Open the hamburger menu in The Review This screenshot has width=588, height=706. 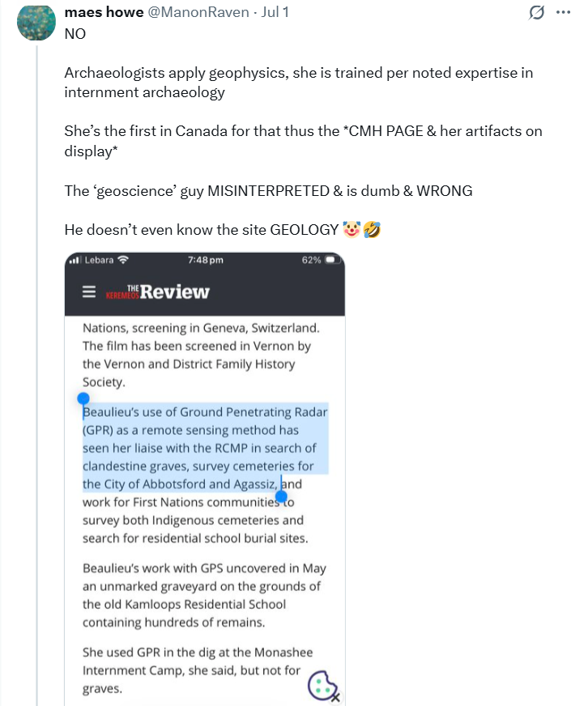[89, 291]
